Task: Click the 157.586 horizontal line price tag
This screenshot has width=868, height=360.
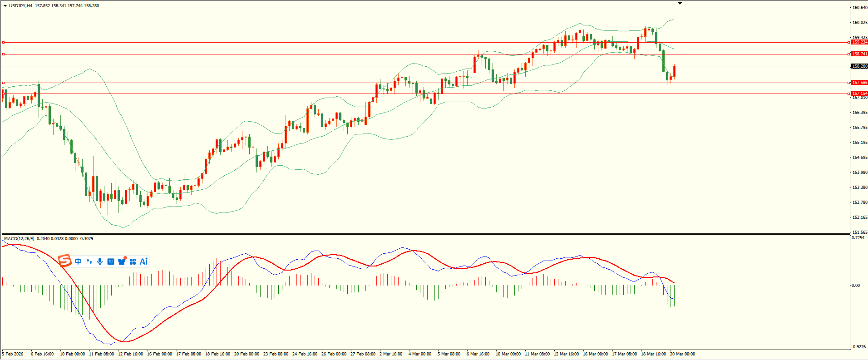Action: point(859,83)
